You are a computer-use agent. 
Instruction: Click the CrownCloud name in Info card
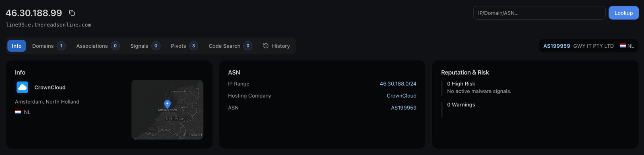(50, 87)
